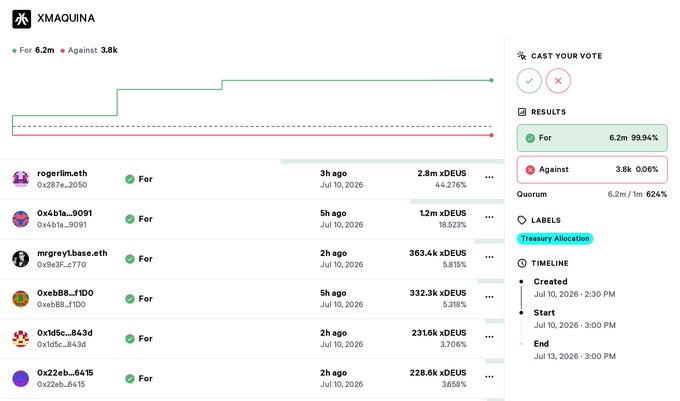
Task: Click the '1.2m xDEUS' voting power
Action: coord(443,213)
